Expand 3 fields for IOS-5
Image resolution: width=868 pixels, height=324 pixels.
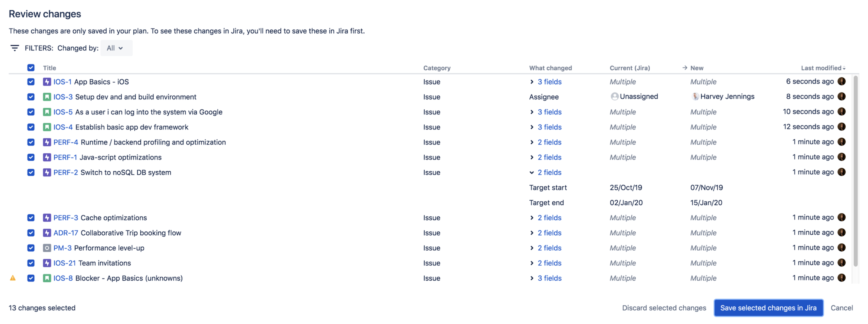coord(546,112)
